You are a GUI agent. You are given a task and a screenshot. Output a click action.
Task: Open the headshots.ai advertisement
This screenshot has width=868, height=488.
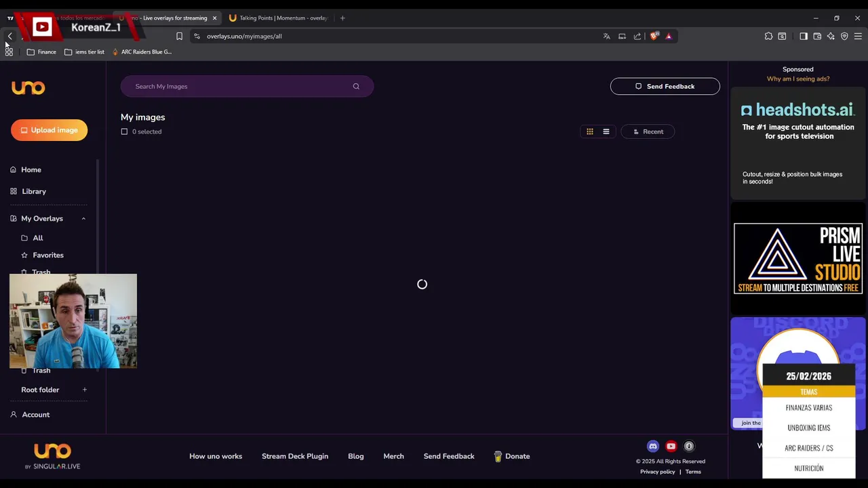coord(798,144)
